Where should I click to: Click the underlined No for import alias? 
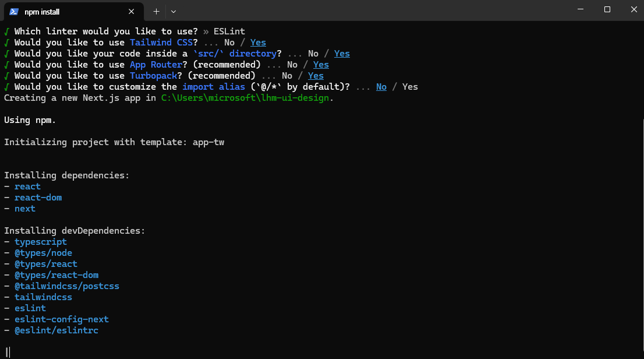coord(381,87)
